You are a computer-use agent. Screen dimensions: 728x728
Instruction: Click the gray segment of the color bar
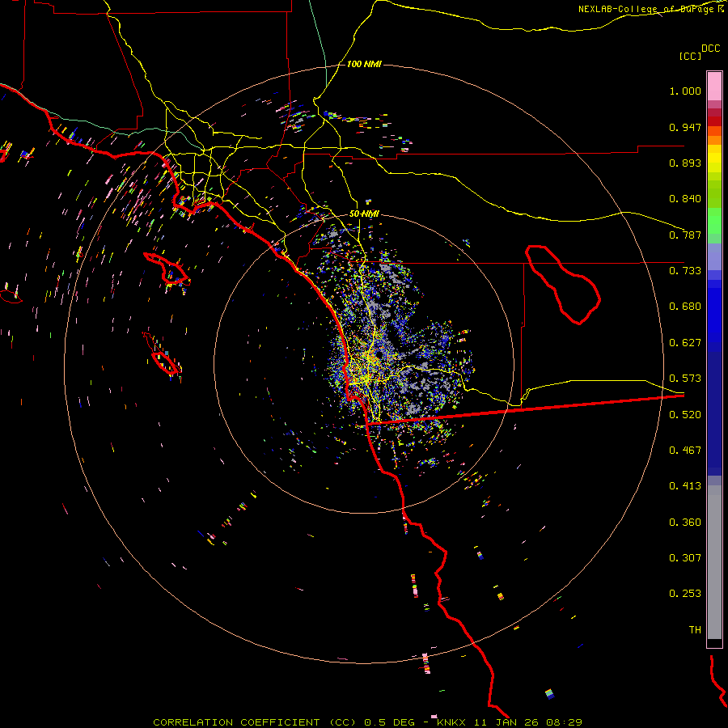pyautogui.click(x=714, y=562)
